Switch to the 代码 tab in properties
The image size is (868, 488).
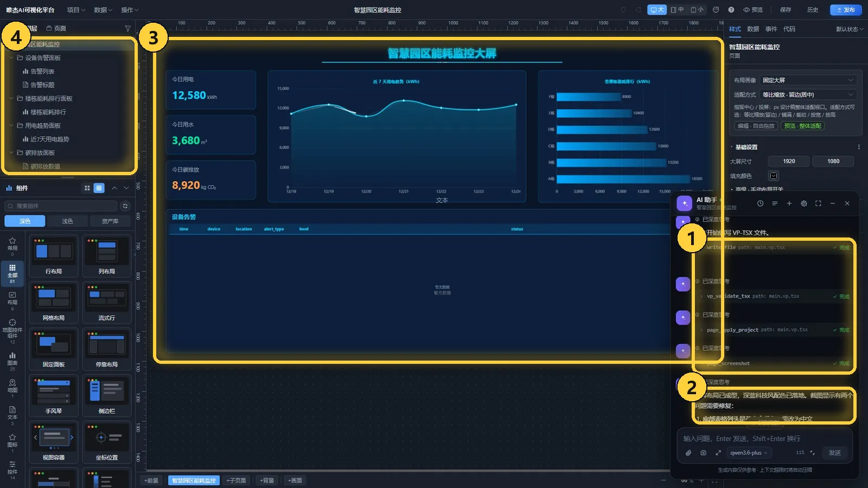[x=789, y=29]
